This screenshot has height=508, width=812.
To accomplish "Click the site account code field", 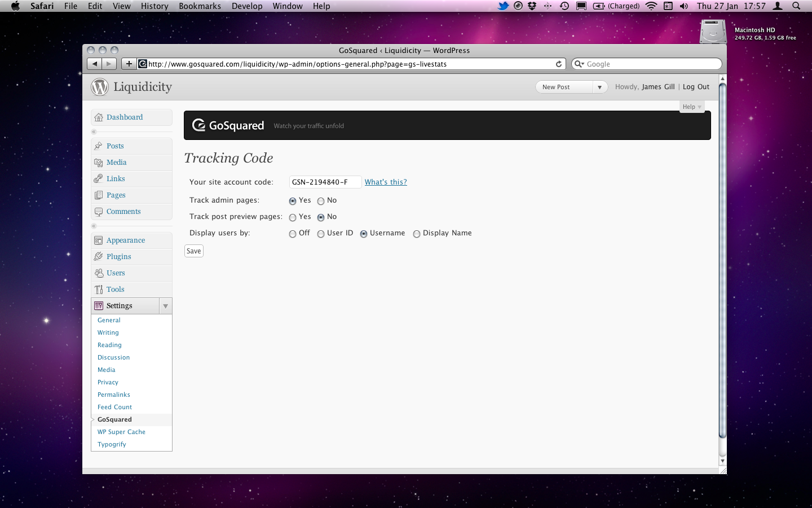I will tap(325, 182).
